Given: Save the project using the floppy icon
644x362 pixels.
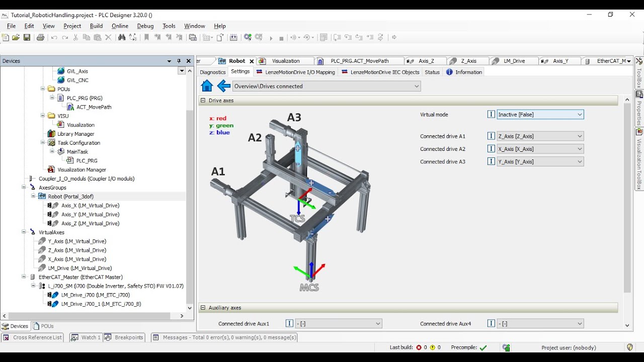Looking at the screenshot, I should (27, 37).
